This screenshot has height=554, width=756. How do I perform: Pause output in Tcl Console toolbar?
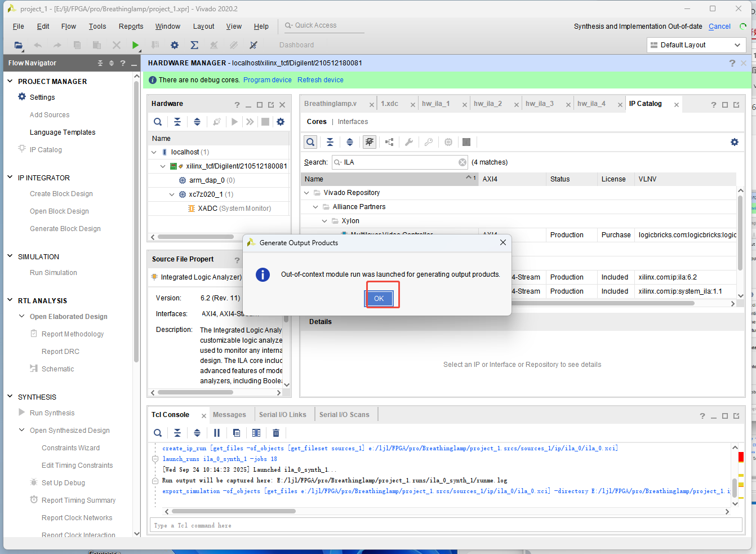click(x=217, y=433)
